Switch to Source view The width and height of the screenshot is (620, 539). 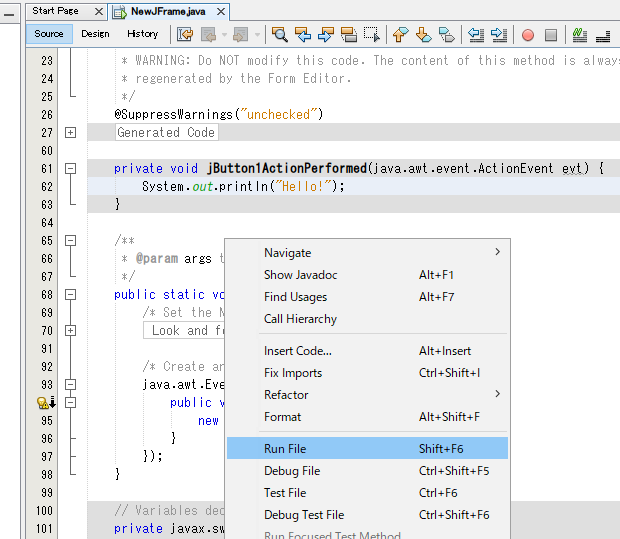pos(49,34)
